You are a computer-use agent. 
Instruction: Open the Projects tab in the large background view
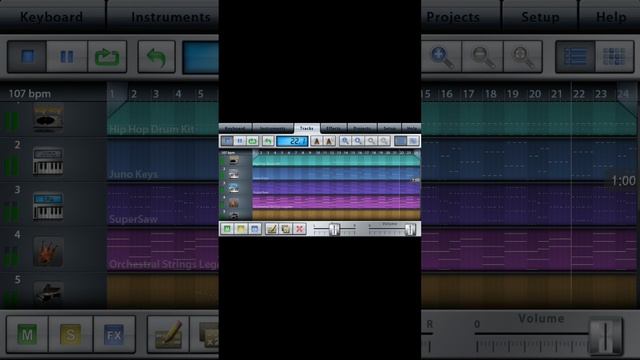453,17
